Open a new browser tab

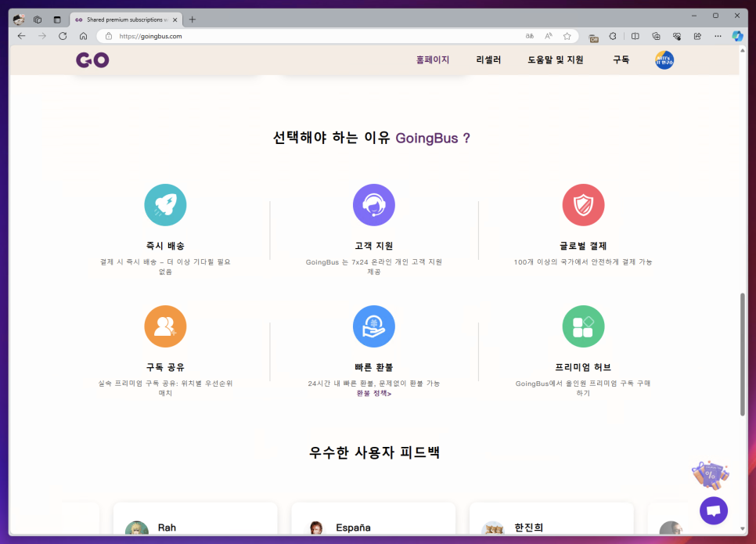tap(193, 20)
